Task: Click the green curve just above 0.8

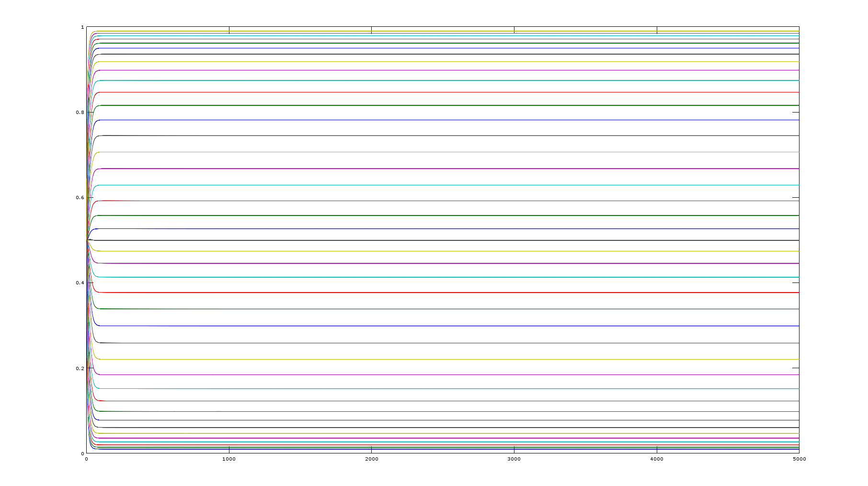Action: (x=431, y=105)
